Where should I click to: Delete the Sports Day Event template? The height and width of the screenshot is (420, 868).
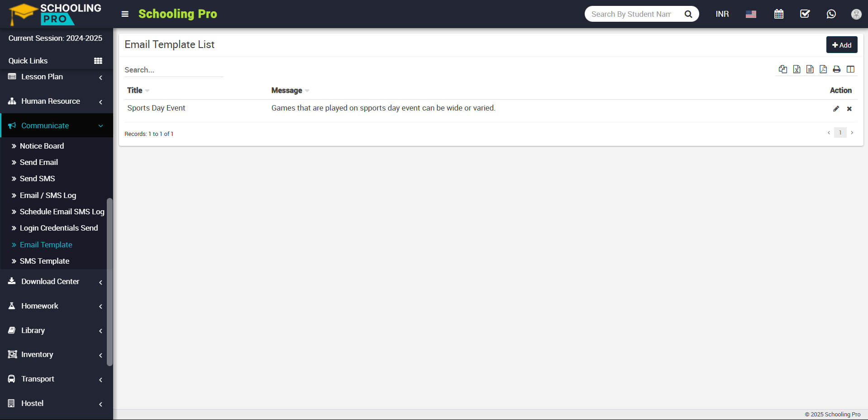849,109
